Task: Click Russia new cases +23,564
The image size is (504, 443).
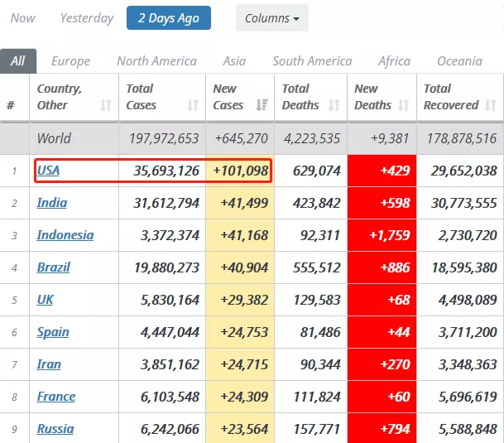Action: click(244, 429)
